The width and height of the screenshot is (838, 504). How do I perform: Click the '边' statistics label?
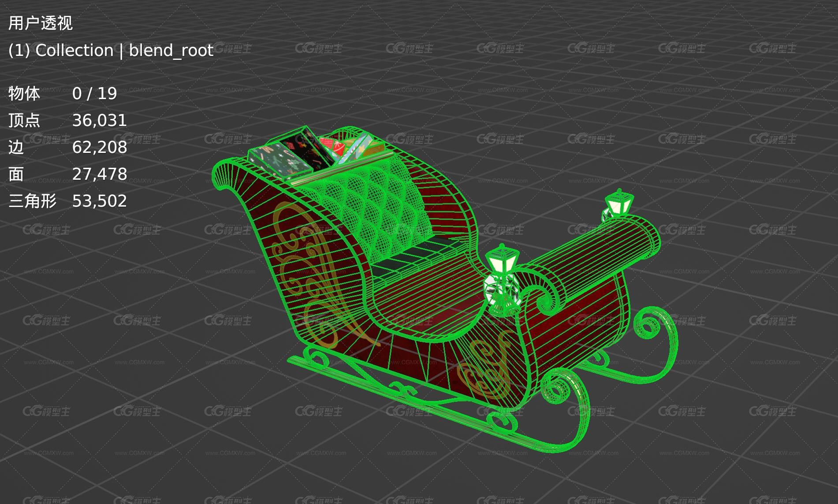16,147
